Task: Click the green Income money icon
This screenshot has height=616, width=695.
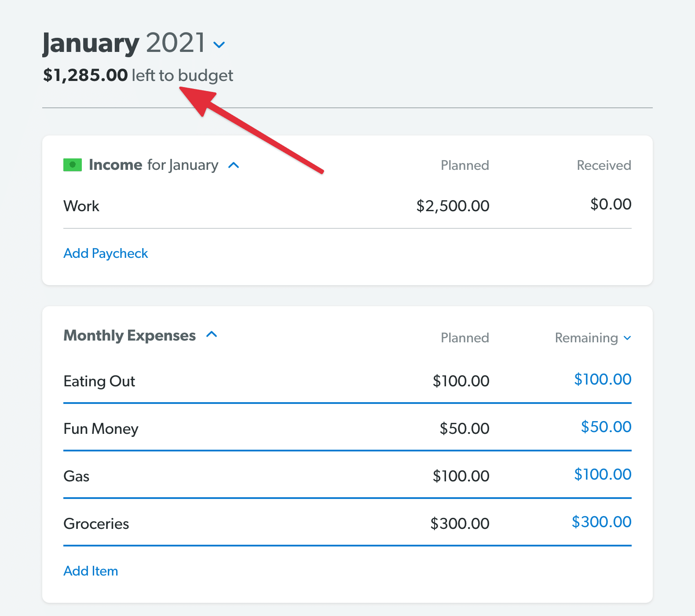Action: (x=73, y=165)
